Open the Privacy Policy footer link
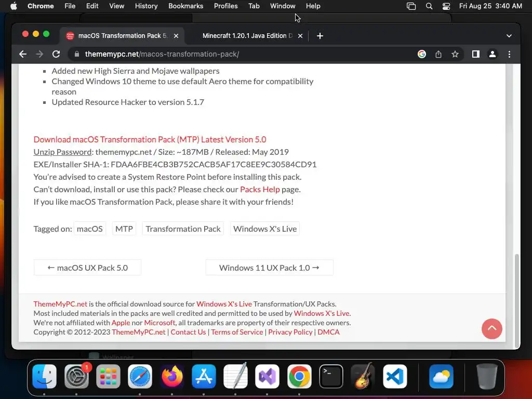The image size is (532, 399). pyautogui.click(x=290, y=332)
